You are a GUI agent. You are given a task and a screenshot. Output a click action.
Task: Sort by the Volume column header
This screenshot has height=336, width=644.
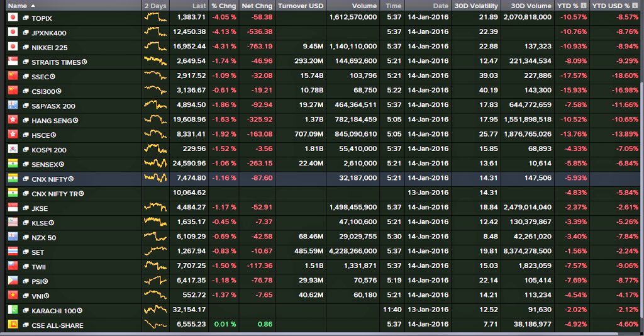tap(364, 6)
